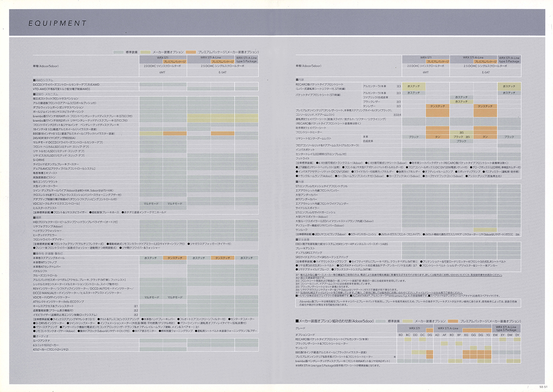Click the 'ヒルスタートアシスト' row label
The height and width of the screenshot is (392, 553).
tap(45, 208)
